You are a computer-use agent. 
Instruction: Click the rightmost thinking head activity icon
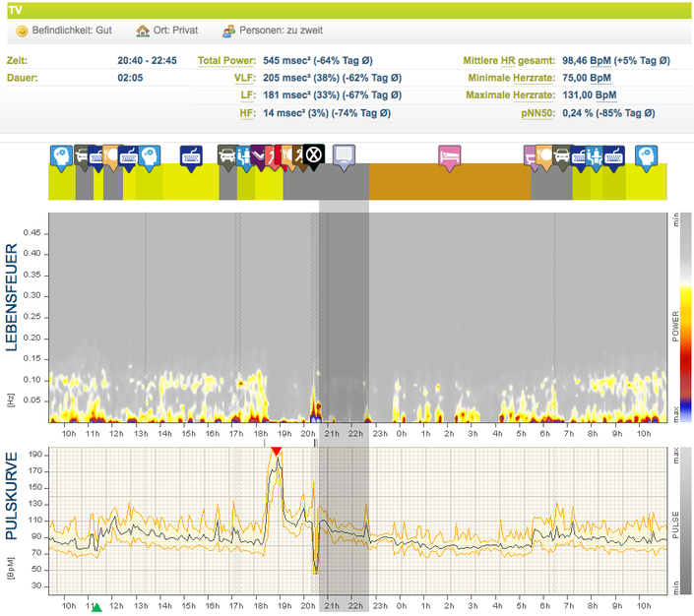click(646, 154)
